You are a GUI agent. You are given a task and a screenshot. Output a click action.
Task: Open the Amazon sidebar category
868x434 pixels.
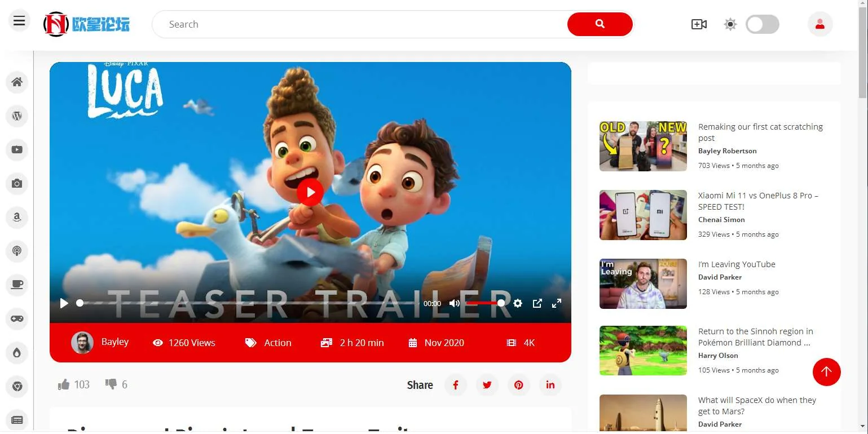click(x=17, y=217)
